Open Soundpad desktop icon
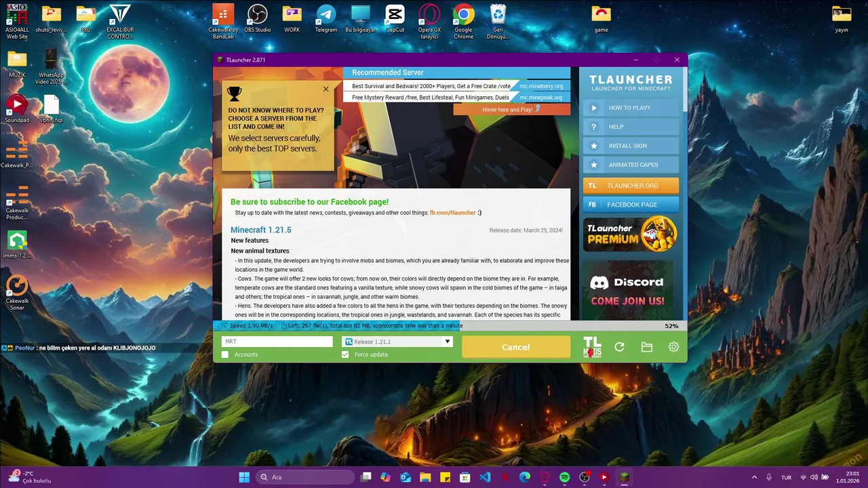 tap(17, 109)
